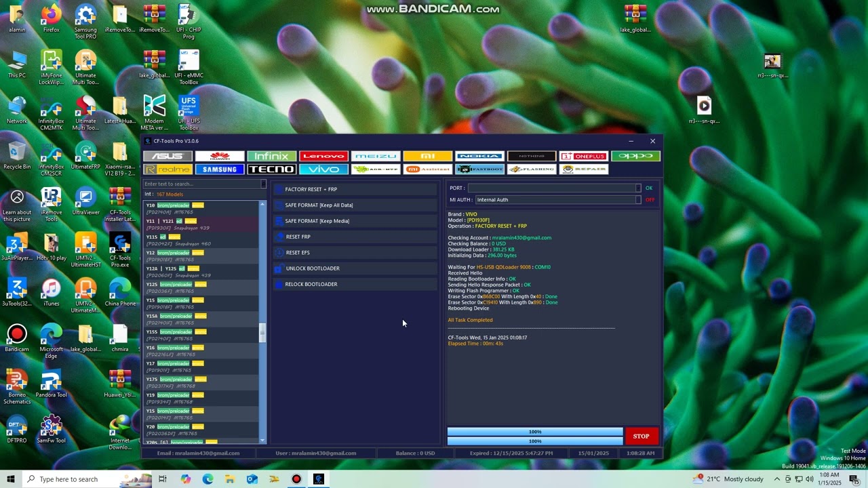The width and height of the screenshot is (868, 488).
Task: Click the Windows Start button
Action: tap(11, 479)
